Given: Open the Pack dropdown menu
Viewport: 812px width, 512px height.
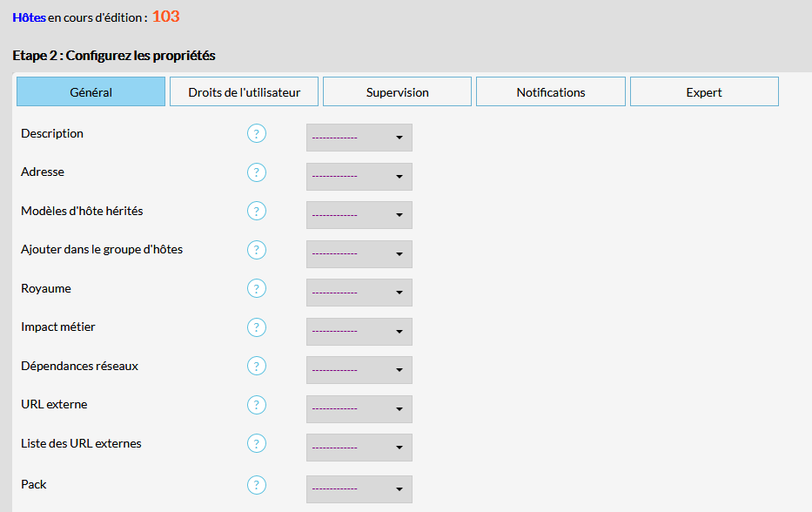Looking at the screenshot, I should [x=359, y=488].
